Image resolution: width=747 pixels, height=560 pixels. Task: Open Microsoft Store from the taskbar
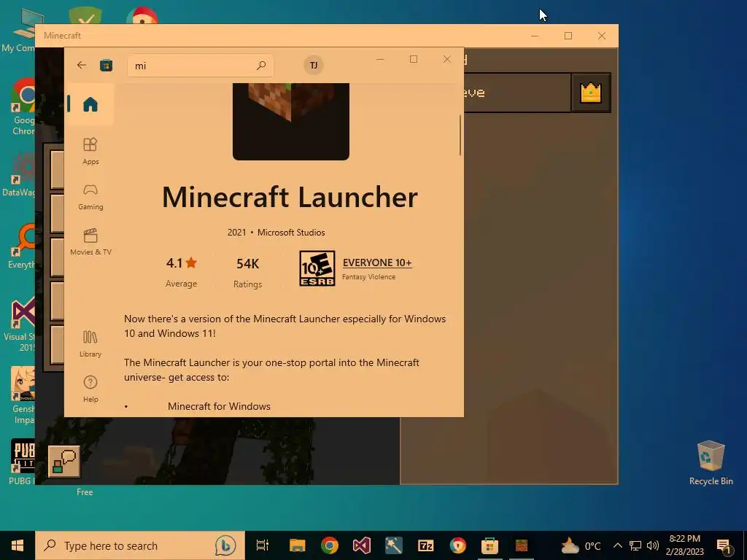pos(489,545)
